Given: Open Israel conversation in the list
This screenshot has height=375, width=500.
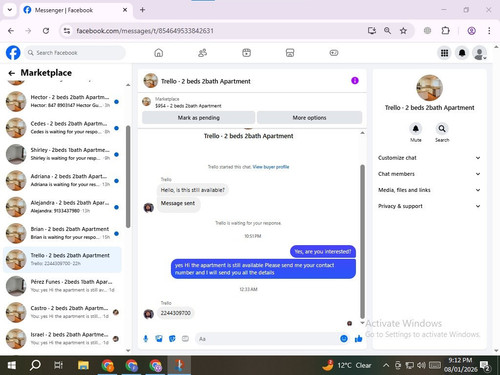Looking at the screenshot, I should click(x=62, y=338).
